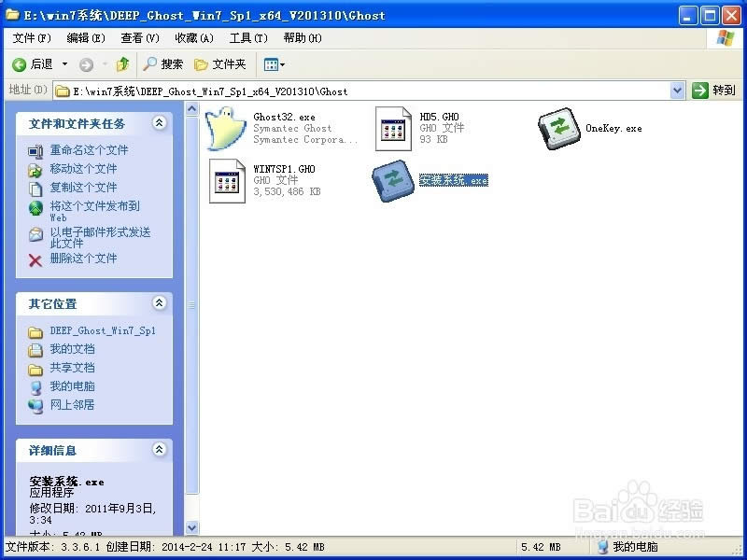Viewport: 747px width, 560px height.
Task: Open the 查看 menu
Action: tap(138, 38)
